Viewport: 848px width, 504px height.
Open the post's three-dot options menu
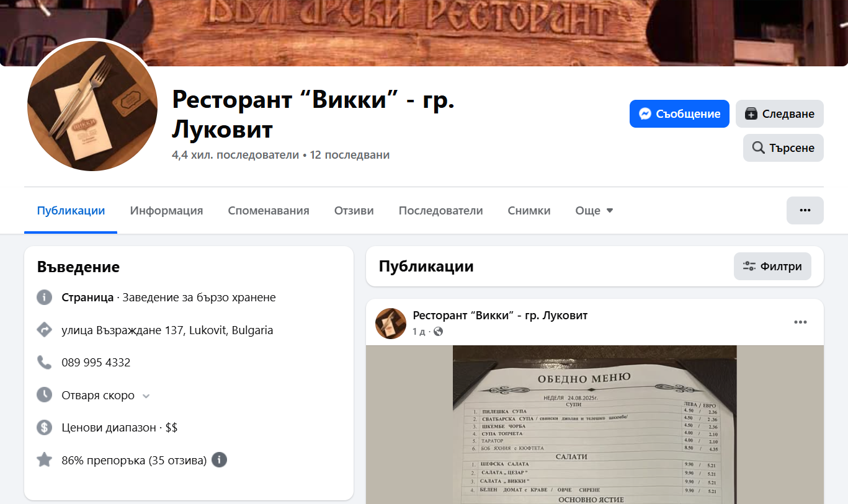[800, 322]
